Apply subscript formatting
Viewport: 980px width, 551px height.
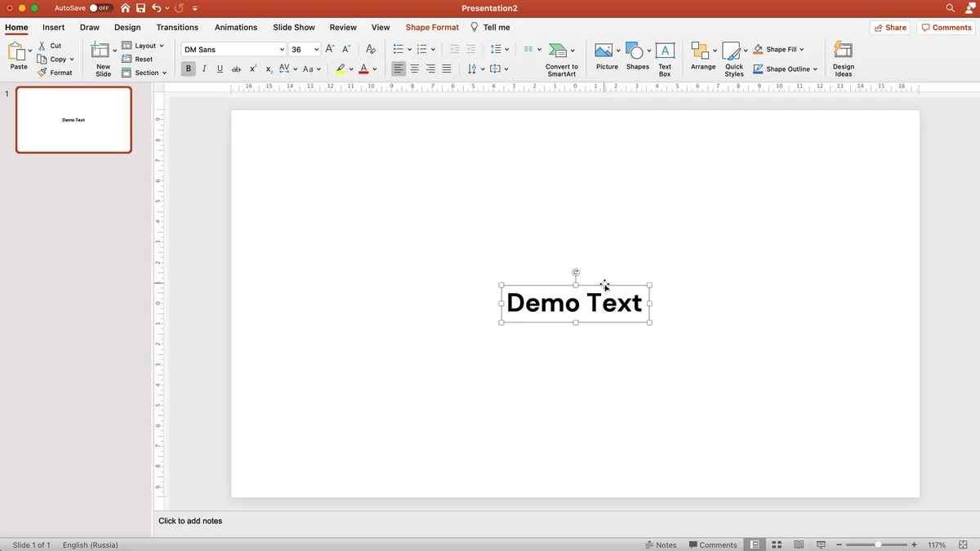click(x=269, y=69)
